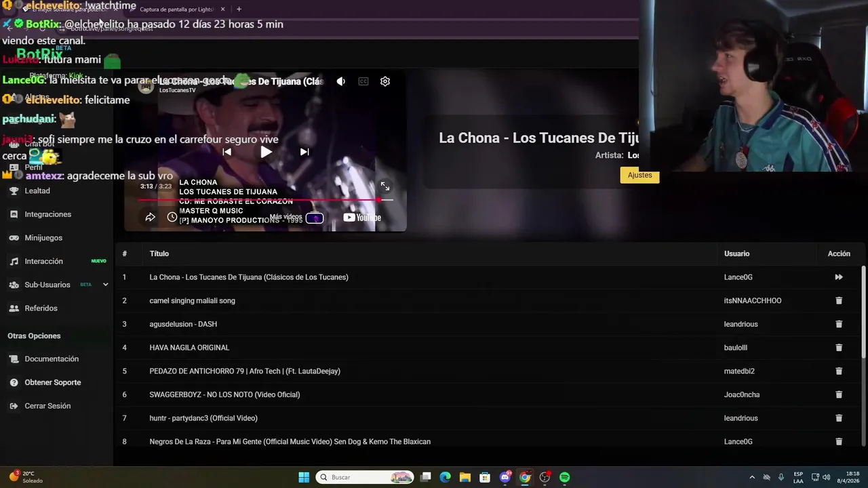Click the share arrow in video player
The image size is (868, 488).
(151, 217)
